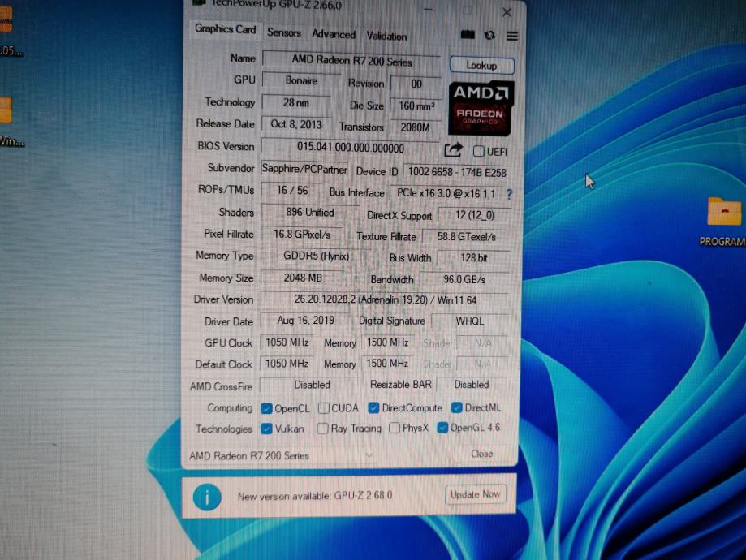Click the refresh icon in GPU-Z toolbar
This screenshot has height=560, width=746.
[x=489, y=35]
